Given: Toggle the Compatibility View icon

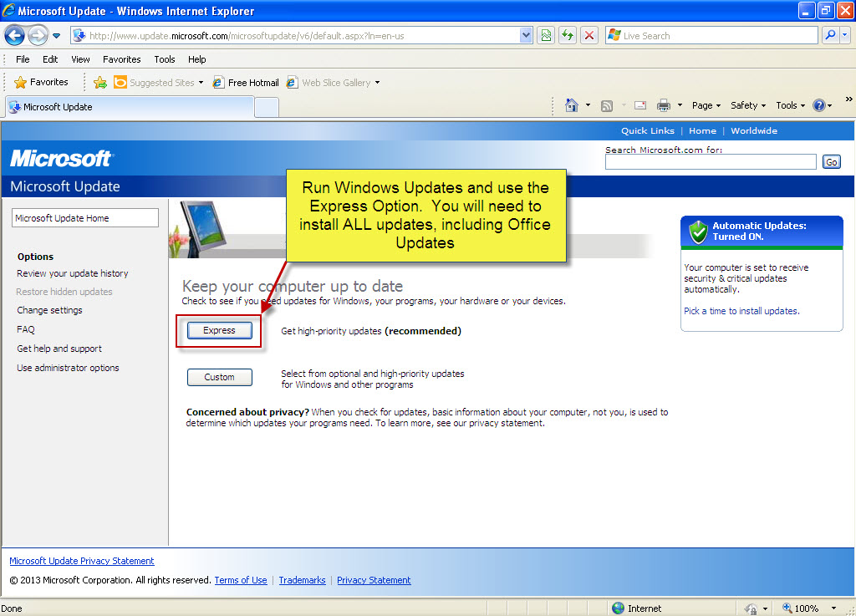Looking at the screenshot, I should coord(546,36).
